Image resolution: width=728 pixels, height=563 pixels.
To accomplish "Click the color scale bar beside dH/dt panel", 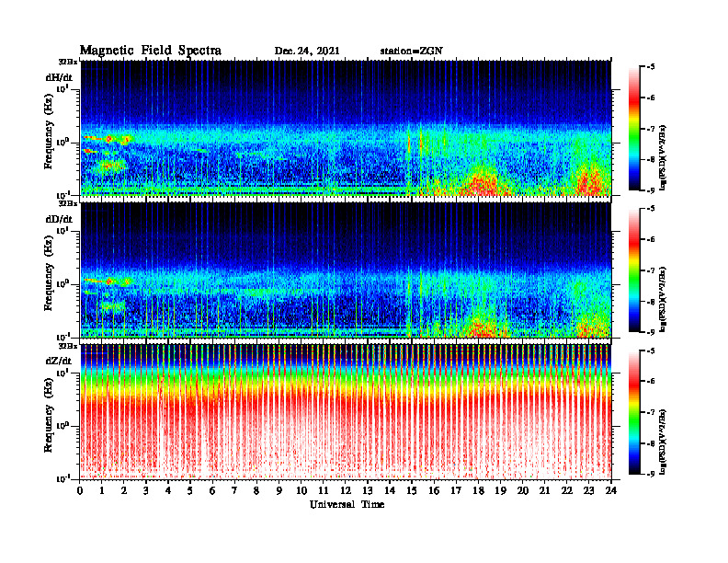I will coord(634,128).
